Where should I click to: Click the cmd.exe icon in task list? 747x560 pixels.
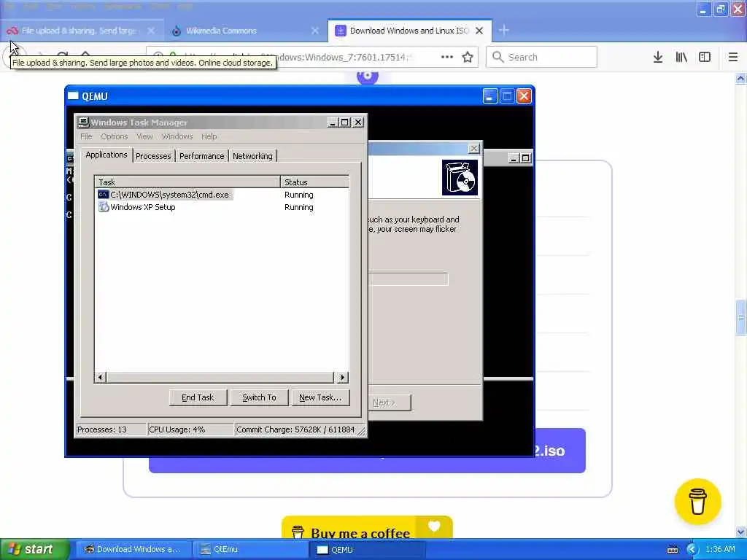tap(103, 194)
